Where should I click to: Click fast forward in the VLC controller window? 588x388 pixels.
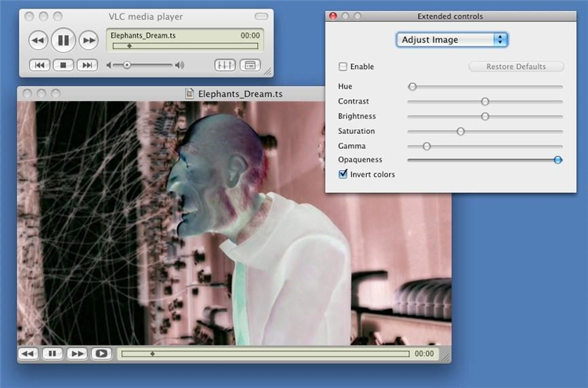point(89,40)
